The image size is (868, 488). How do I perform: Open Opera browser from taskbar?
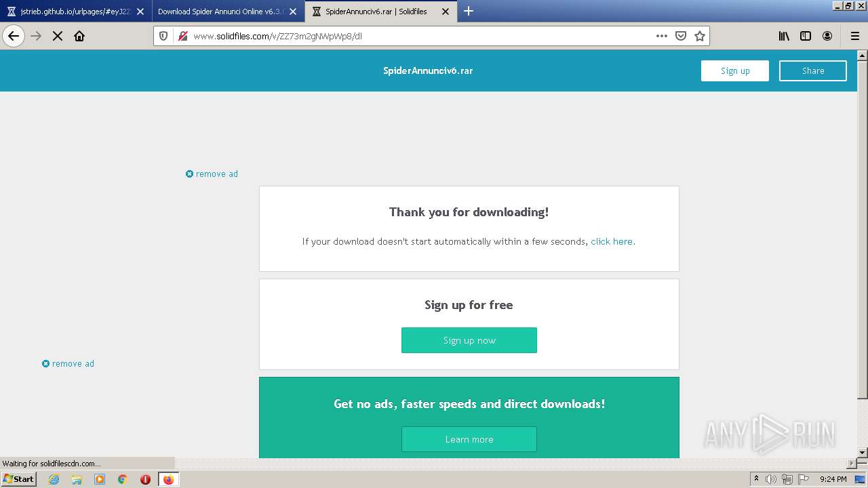tap(145, 479)
